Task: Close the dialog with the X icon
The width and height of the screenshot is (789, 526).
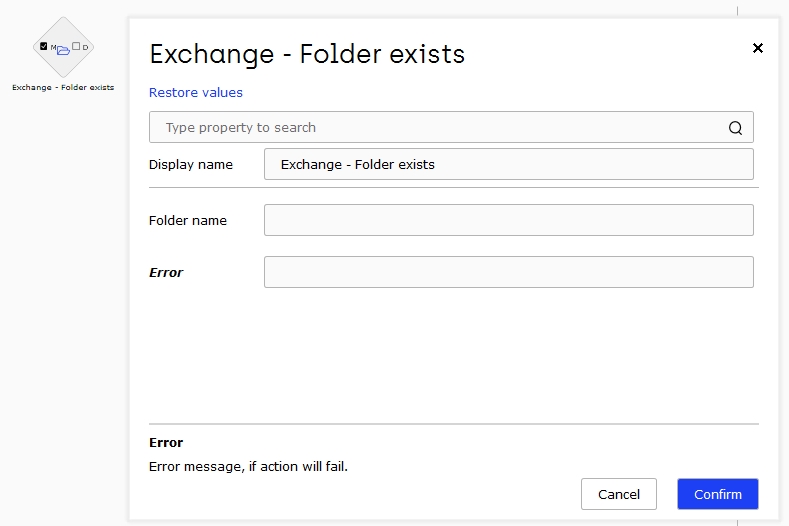Action: pos(758,48)
